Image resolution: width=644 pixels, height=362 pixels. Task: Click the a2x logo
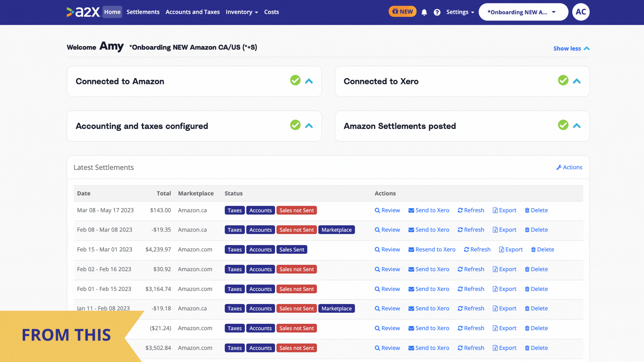click(84, 12)
